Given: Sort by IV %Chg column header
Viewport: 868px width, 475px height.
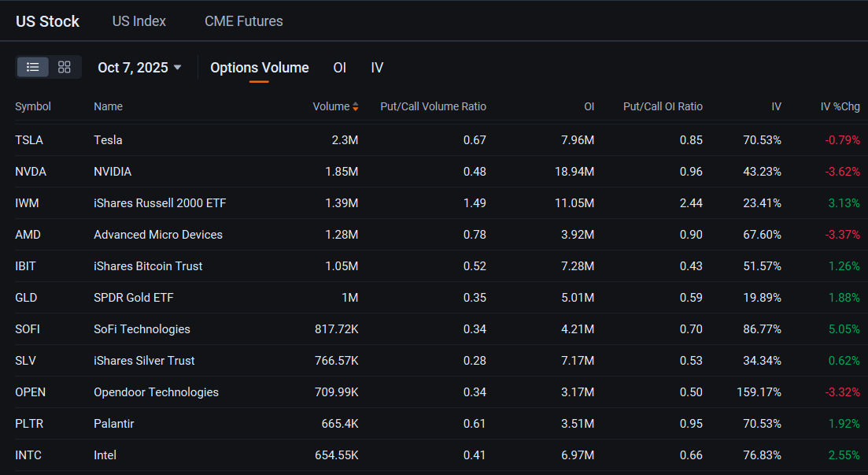Looking at the screenshot, I should point(840,106).
